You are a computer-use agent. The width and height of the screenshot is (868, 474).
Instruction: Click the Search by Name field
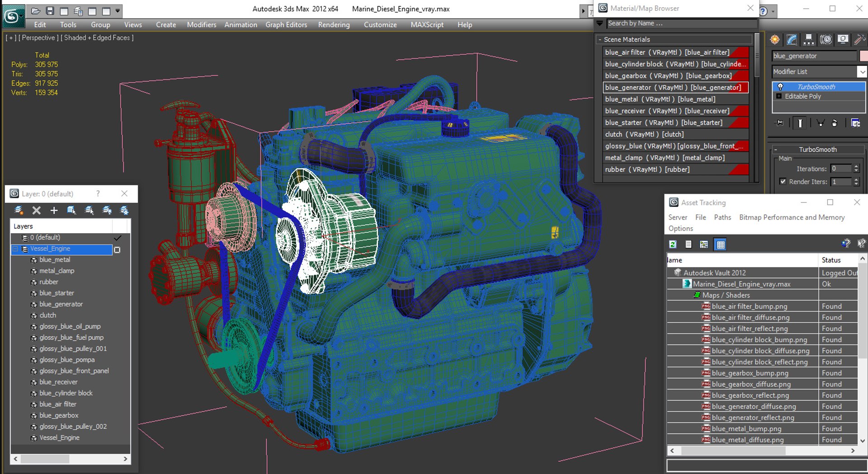(682, 23)
